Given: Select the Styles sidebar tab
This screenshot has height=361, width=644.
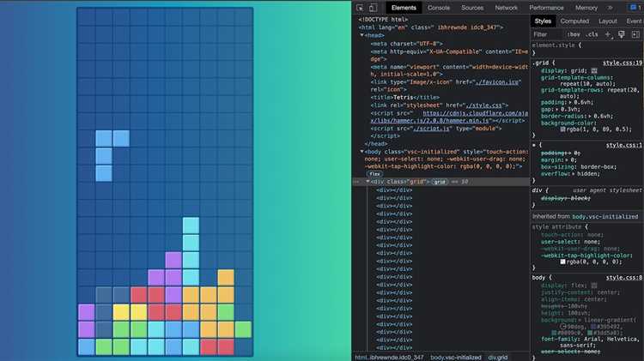Looking at the screenshot, I should click(x=543, y=21).
